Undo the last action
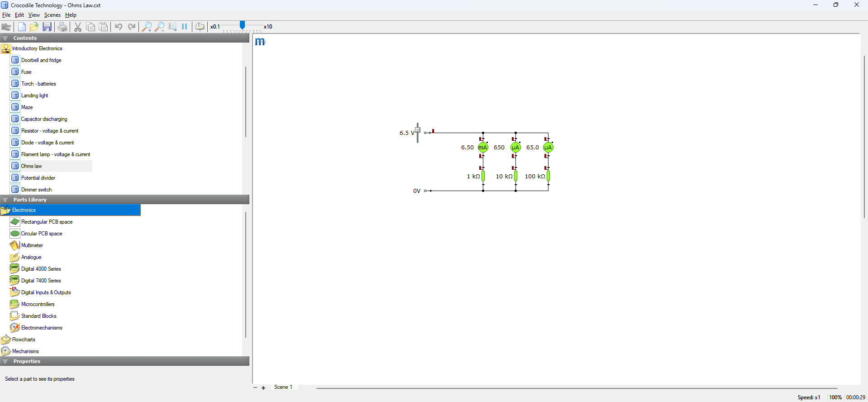868x402 pixels. [x=119, y=27]
